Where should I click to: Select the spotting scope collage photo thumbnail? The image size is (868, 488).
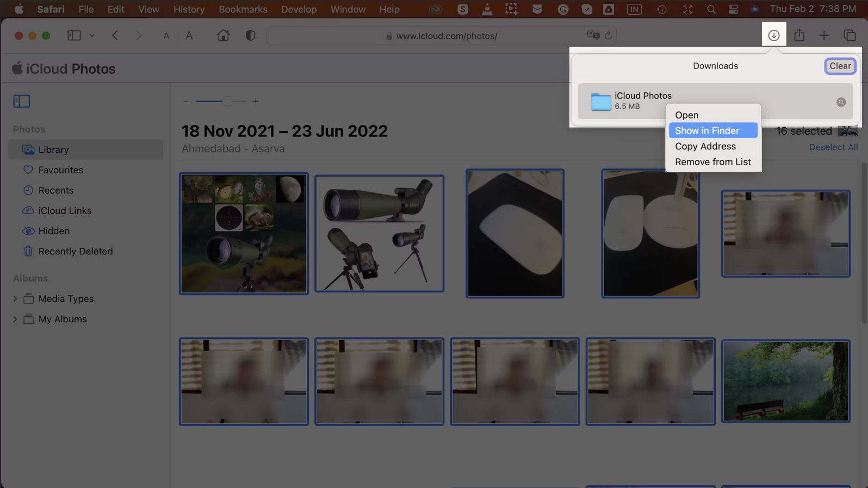(244, 234)
